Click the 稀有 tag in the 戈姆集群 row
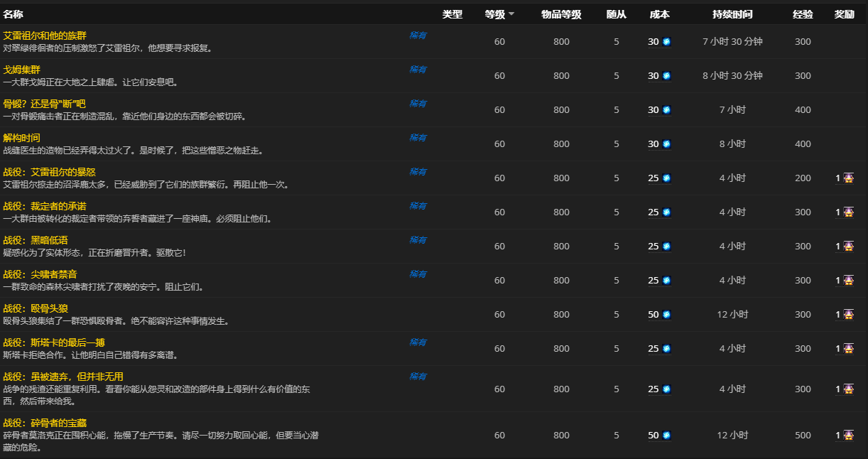 point(418,70)
